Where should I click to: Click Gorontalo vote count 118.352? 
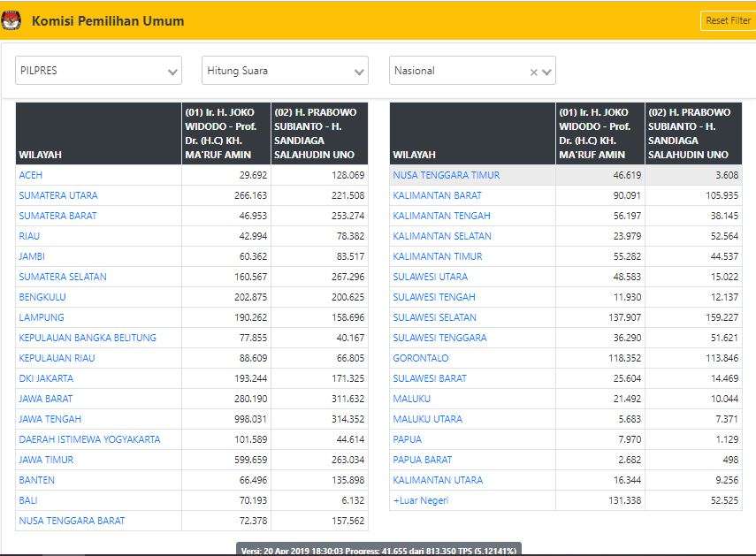click(625, 358)
